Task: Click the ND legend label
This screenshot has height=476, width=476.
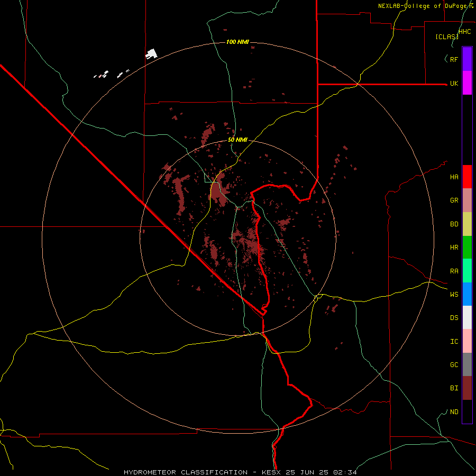Action: [454, 412]
